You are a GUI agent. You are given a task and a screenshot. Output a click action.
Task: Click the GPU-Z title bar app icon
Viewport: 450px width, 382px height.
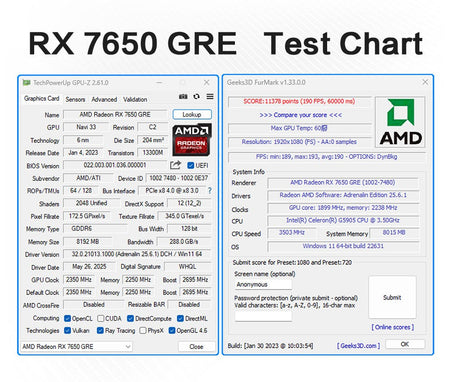pos(26,83)
